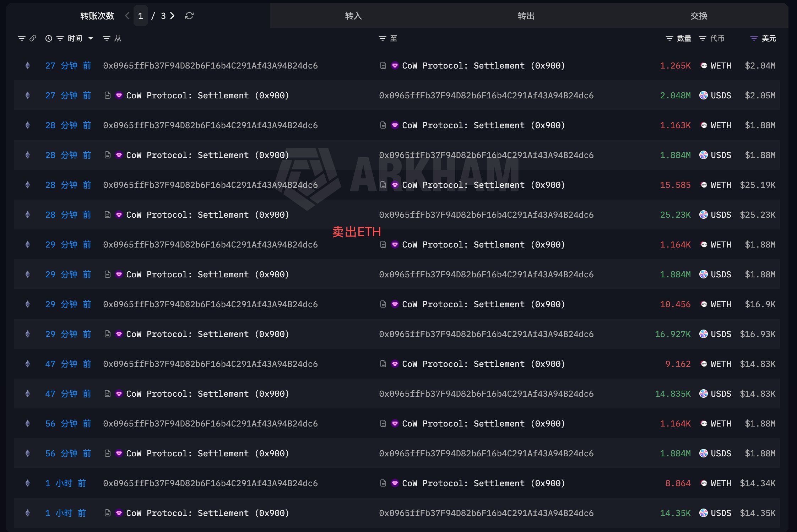Click WETH icon in 10.456 row
Screen dimensions: 797x532
[x=704, y=304]
